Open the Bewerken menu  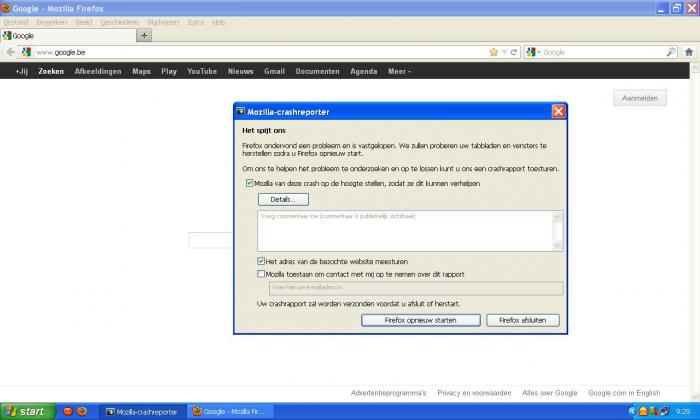pyautogui.click(x=52, y=22)
